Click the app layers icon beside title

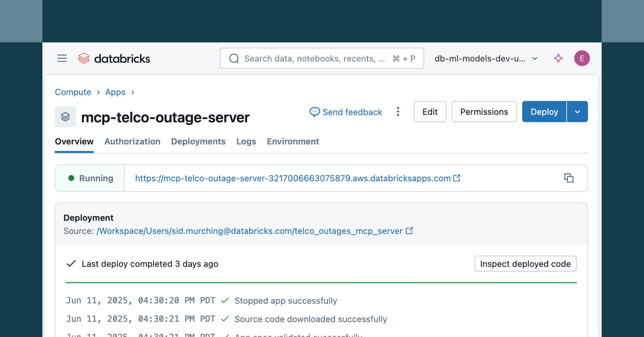(65, 117)
